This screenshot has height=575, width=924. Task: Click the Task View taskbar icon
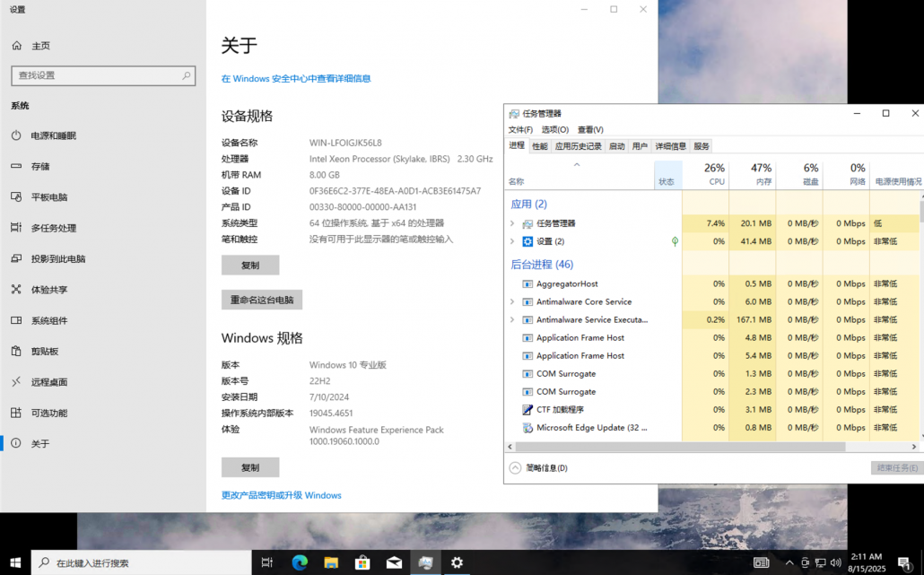coord(267,562)
